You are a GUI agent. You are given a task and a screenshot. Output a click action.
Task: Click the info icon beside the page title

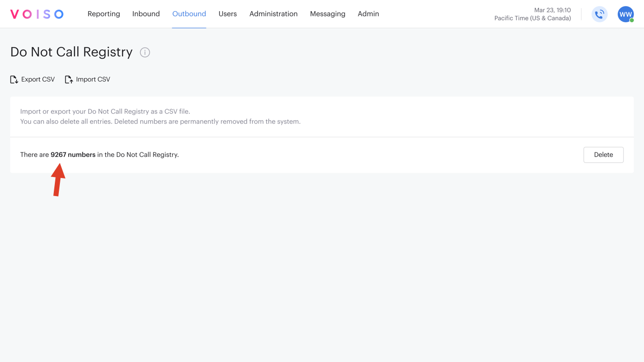[145, 52]
